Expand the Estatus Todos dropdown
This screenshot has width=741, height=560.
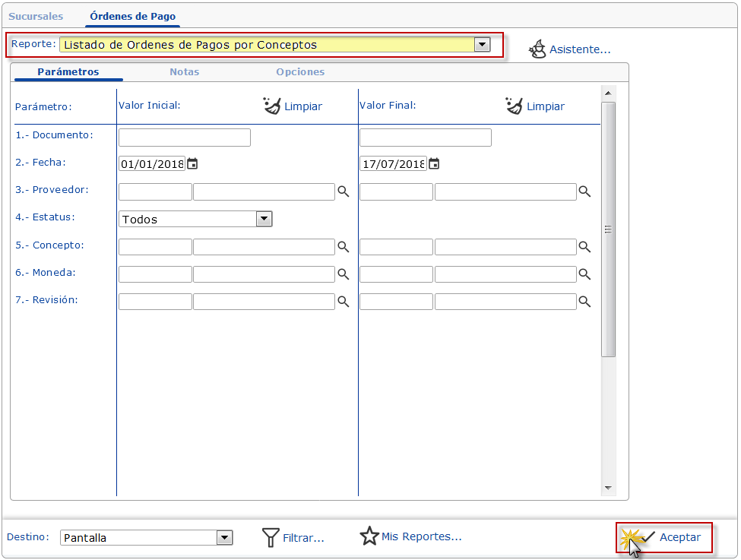click(264, 219)
